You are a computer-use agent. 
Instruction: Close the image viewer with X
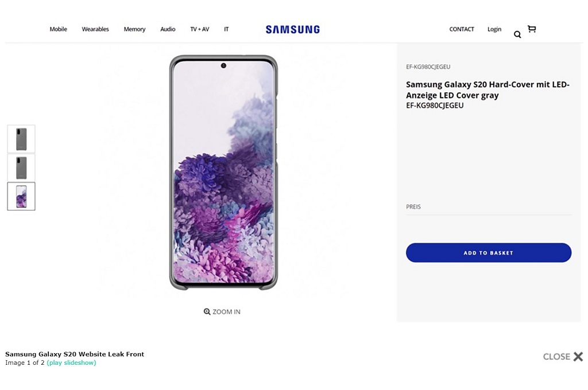578,357
